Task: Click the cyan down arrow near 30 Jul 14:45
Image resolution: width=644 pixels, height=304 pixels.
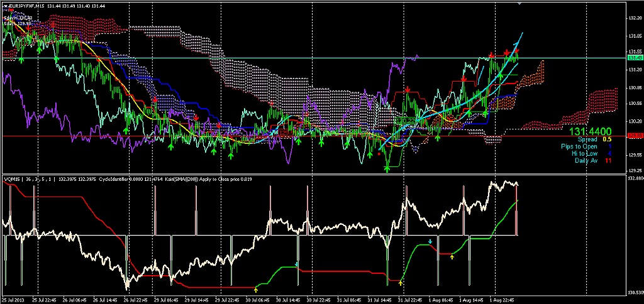Action: pos(297,264)
